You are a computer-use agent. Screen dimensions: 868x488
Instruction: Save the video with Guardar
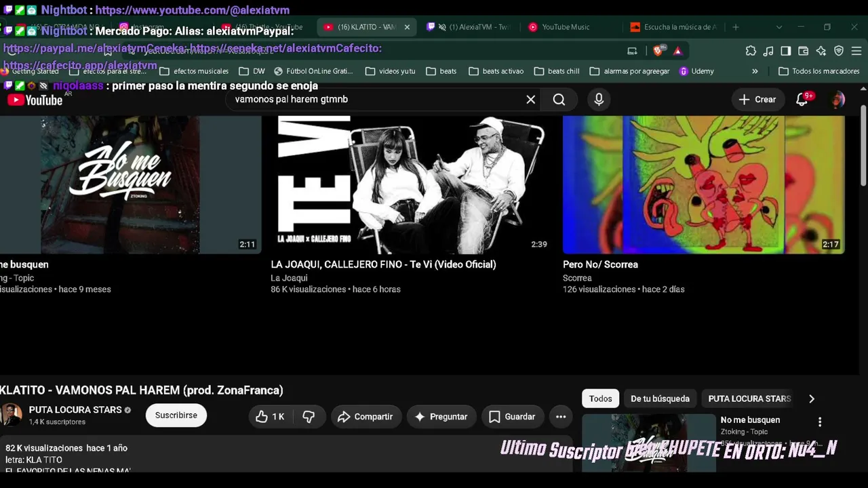(512, 417)
